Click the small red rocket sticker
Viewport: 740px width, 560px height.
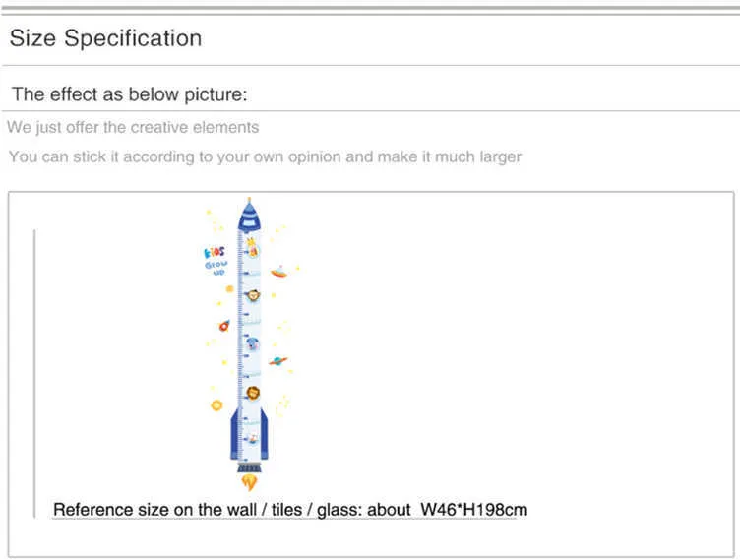pyautogui.click(x=224, y=326)
